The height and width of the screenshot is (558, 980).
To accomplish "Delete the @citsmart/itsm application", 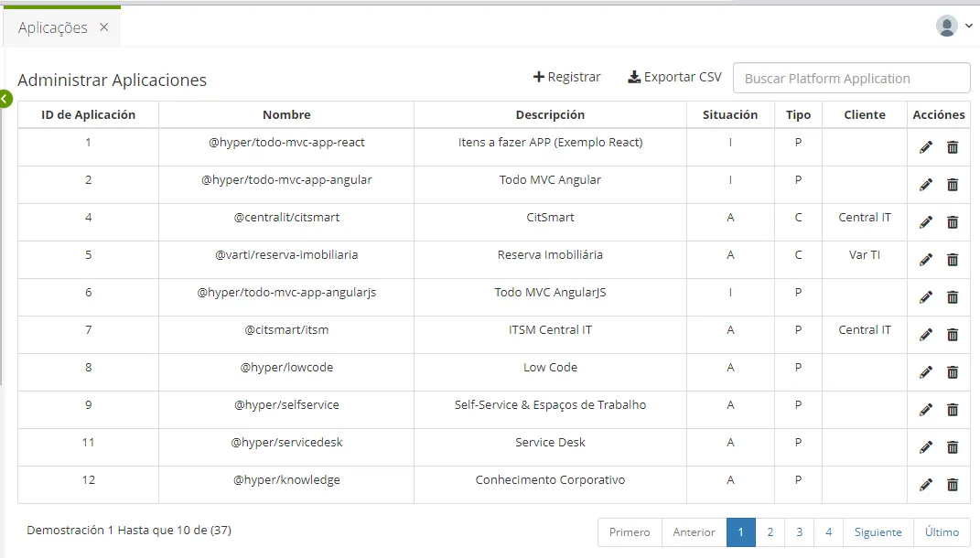I will point(953,335).
